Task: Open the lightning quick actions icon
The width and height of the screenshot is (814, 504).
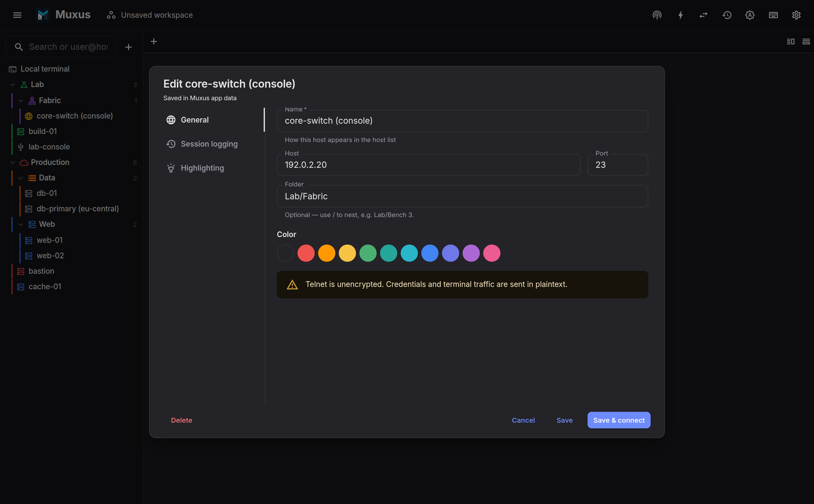Action: 680,15
